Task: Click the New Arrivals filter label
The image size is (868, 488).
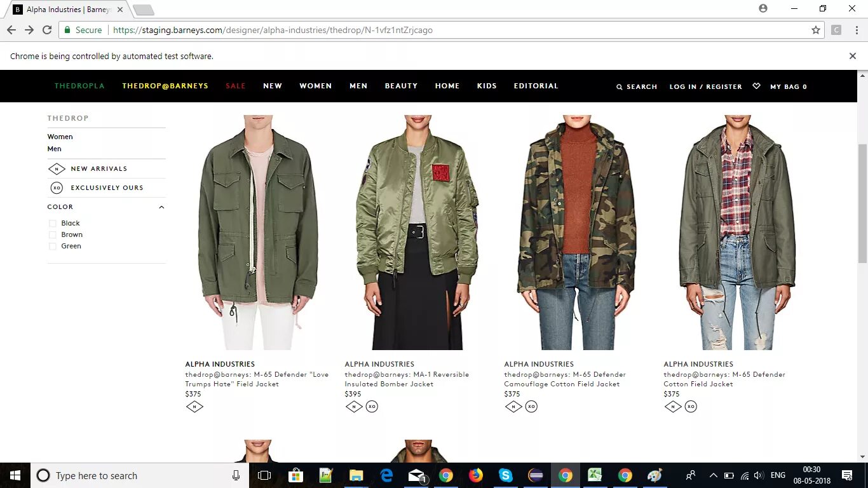Action: coord(99,168)
